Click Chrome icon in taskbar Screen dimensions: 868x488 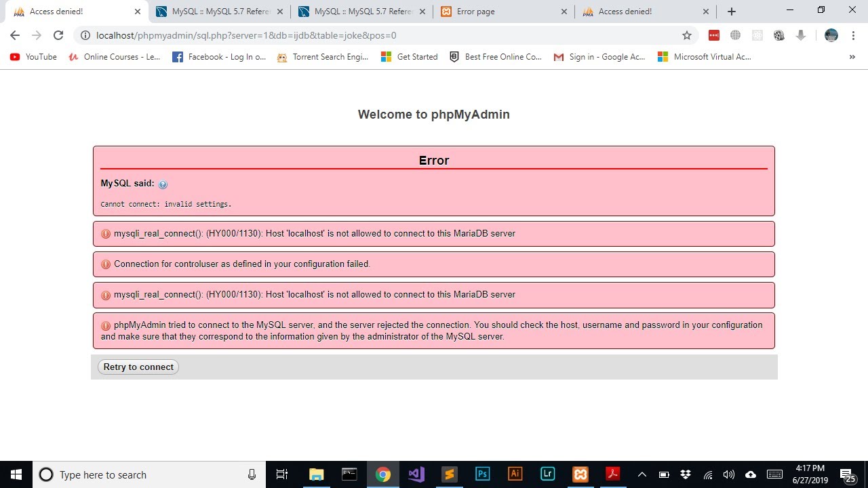click(382, 474)
